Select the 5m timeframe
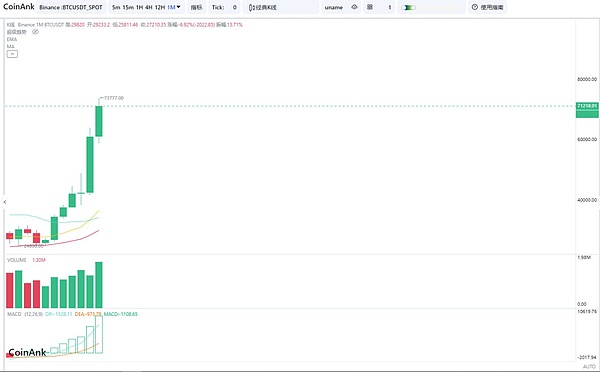Screen dimensions: 600x372 (116, 7)
